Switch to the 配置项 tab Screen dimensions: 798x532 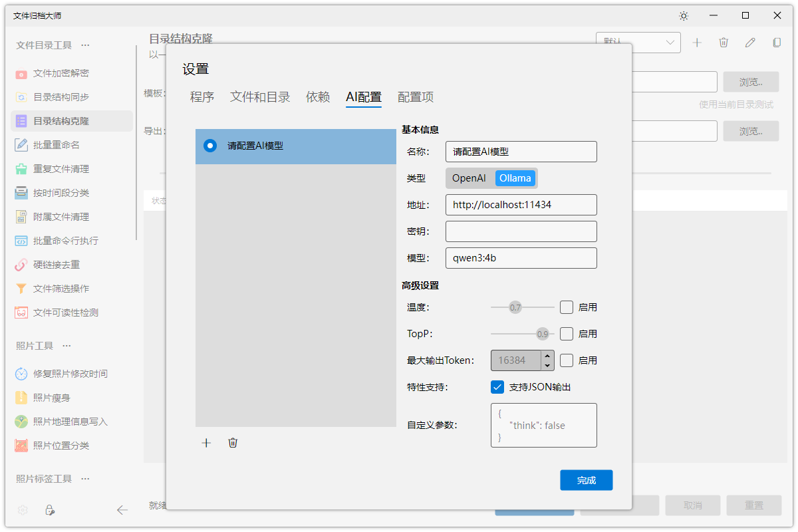click(x=415, y=96)
